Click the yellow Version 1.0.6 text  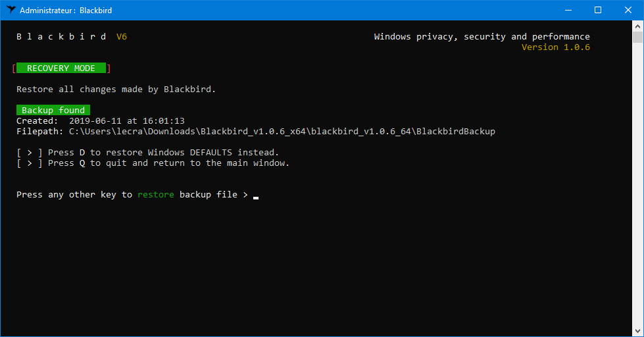point(556,47)
